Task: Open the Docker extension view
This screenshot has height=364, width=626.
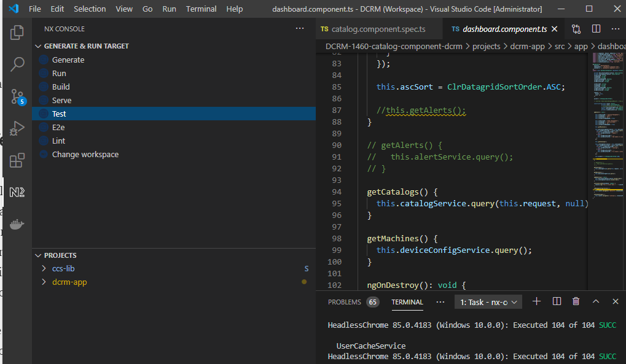Action: 17,224
